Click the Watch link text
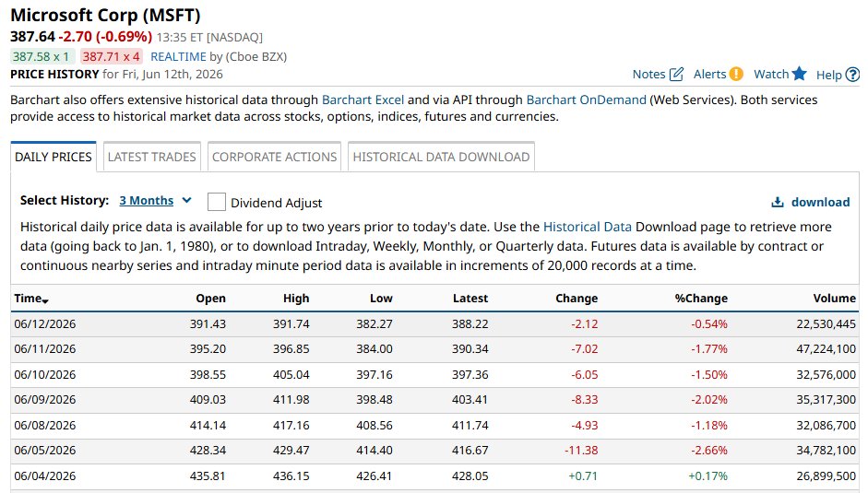This screenshot has height=493, width=868. point(771,74)
